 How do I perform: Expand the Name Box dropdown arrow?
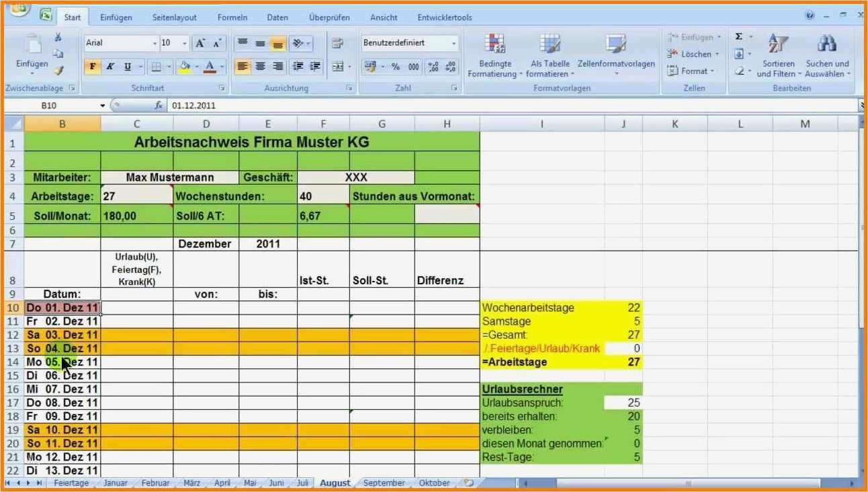[x=103, y=106]
